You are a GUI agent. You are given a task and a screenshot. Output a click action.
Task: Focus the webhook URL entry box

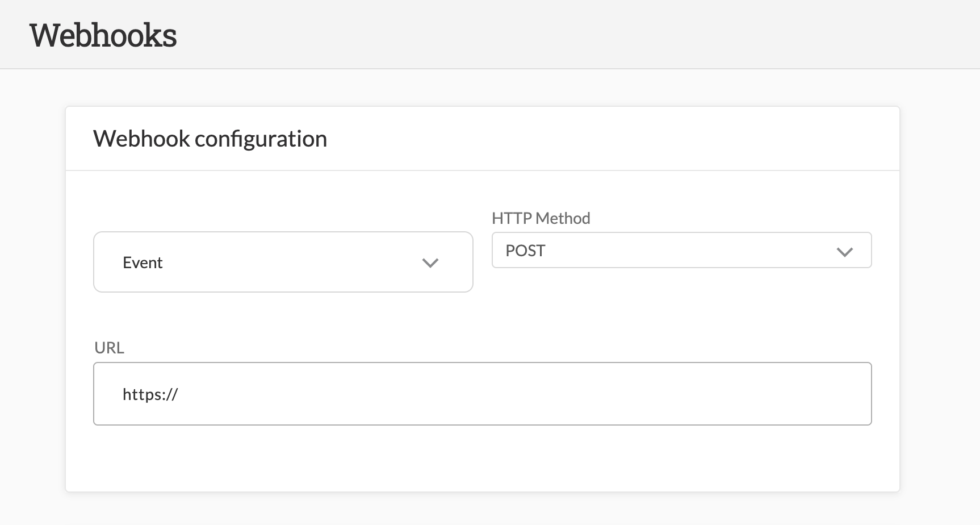(x=482, y=393)
